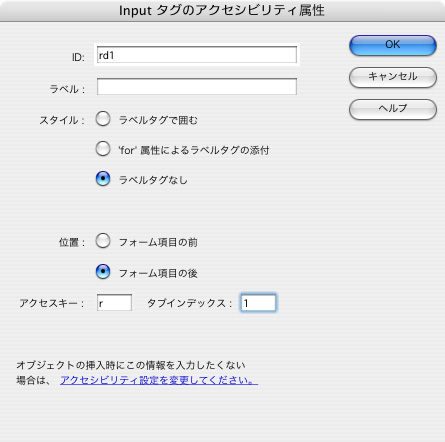Focus the タブインデックス field containing 1

[258, 303]
